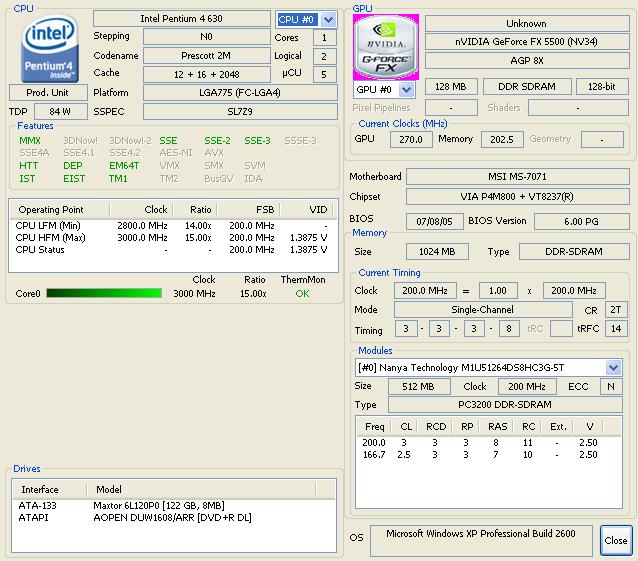Click the tRFC value 14

pos(616,328)
